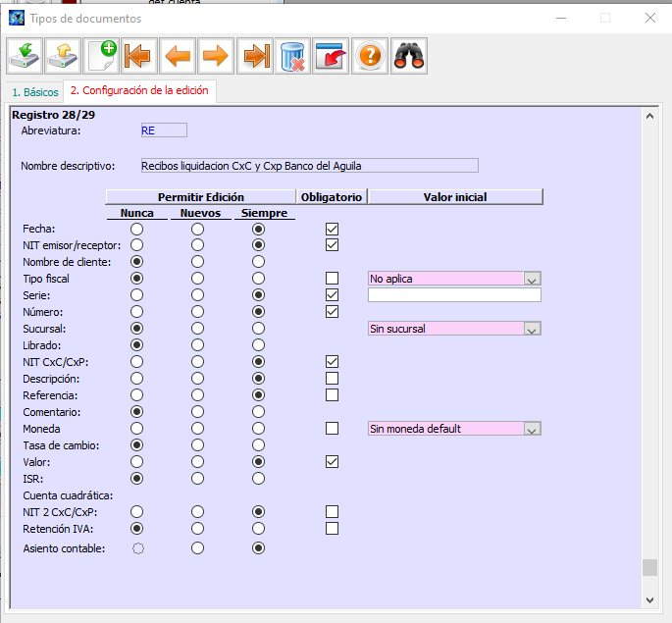Set Tipo fiscal editing to Nuevos
672x623 pixels.
(x=197, y=279)
